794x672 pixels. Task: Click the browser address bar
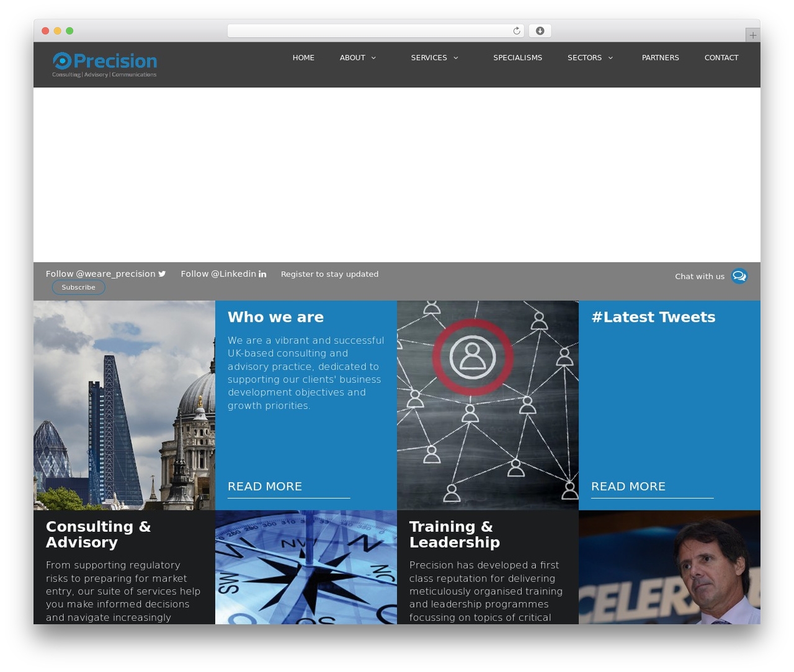pos(375,31)
